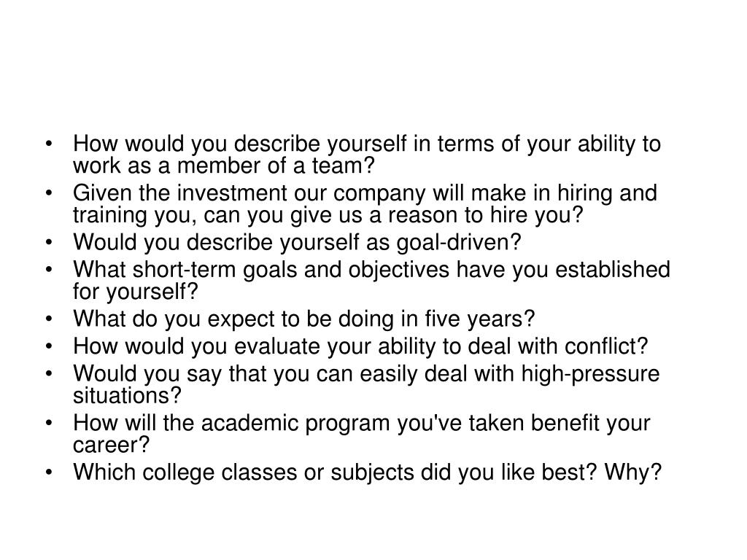Click the bullet before 'Which college classes'
Screen dimensions: 747x560
tap(49, 472)
